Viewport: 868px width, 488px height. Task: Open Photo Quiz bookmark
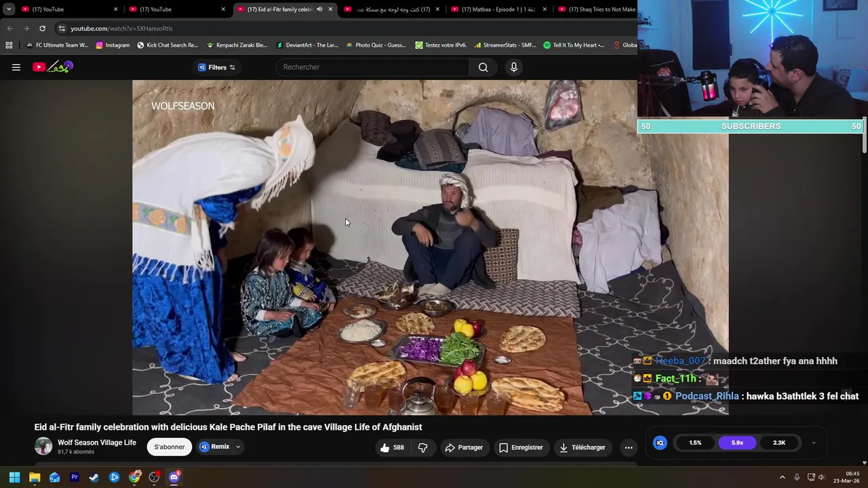[376, 45]
